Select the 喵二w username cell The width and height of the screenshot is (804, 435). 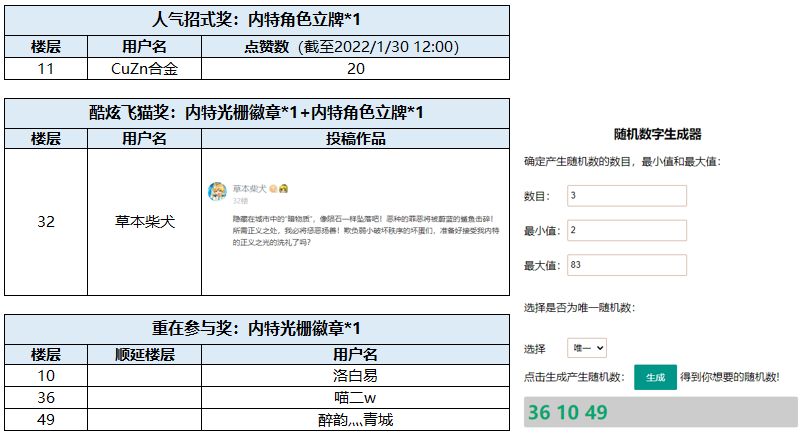point(355,398)
